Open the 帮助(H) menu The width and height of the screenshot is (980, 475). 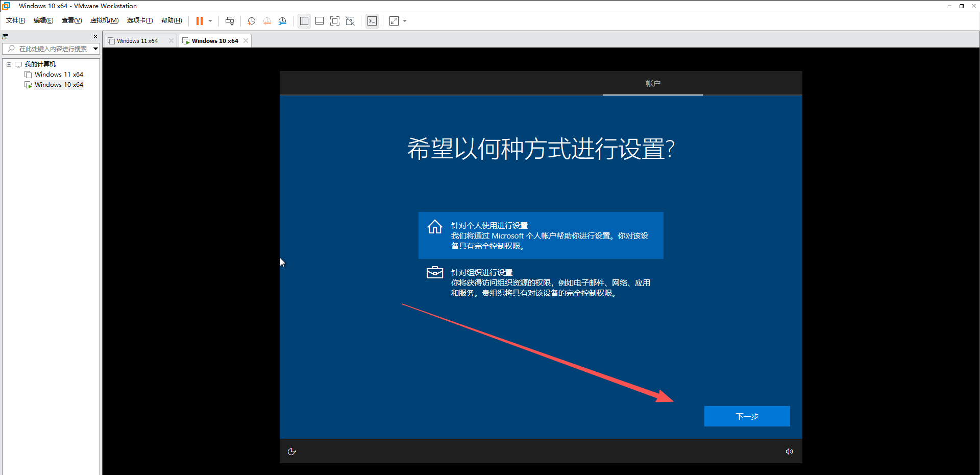point(171,20)
